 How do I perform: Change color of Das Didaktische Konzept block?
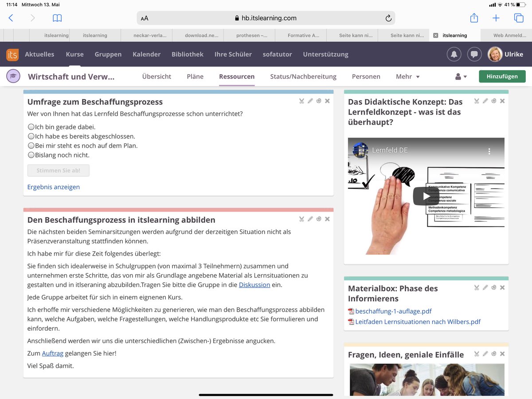(494, 101)
